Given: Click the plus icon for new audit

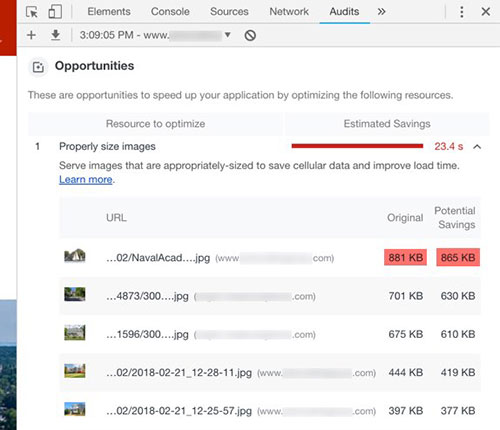Looking at the screenshot, I should pyautogui.click(x=31, y=35).
